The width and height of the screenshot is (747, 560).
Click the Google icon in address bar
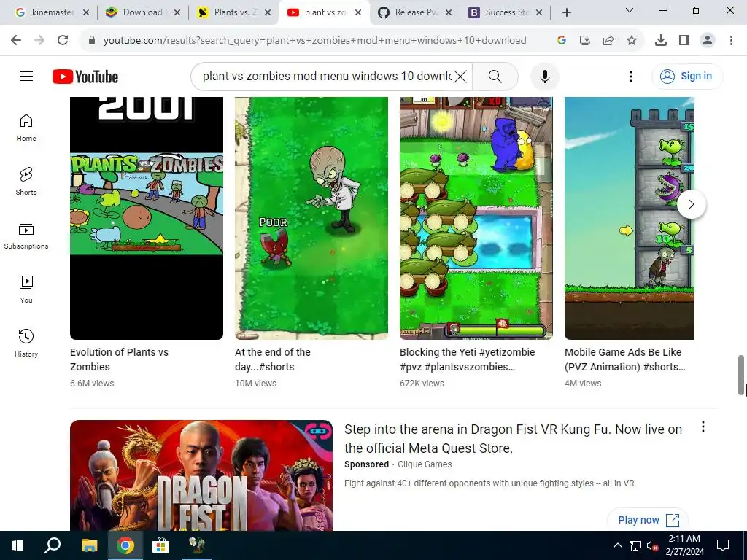tap(561, 41)
